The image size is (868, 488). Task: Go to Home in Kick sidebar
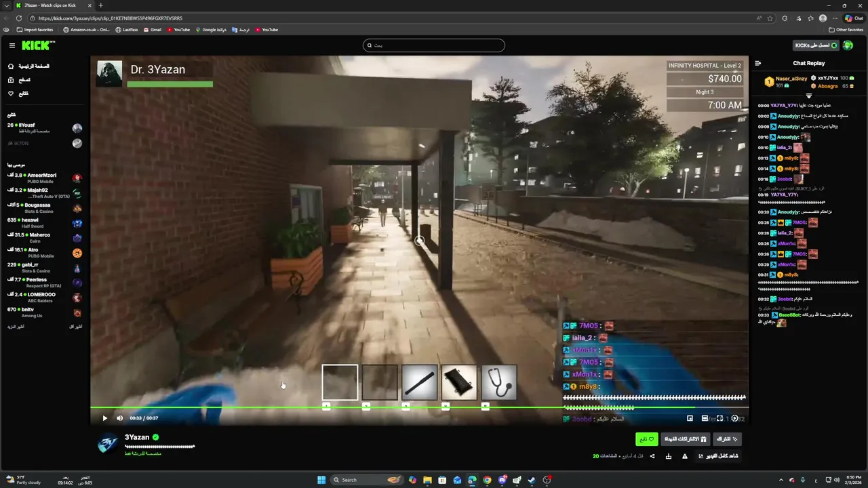pos(28,66)
